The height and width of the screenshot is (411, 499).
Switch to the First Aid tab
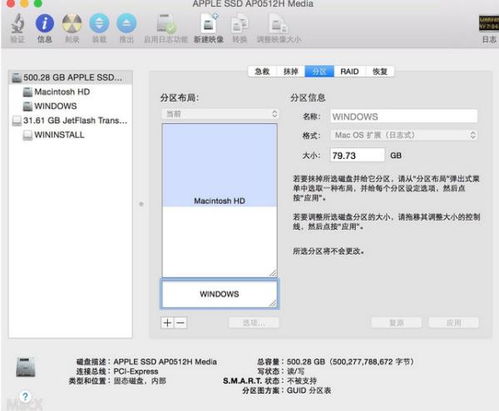tap(262, 71)
